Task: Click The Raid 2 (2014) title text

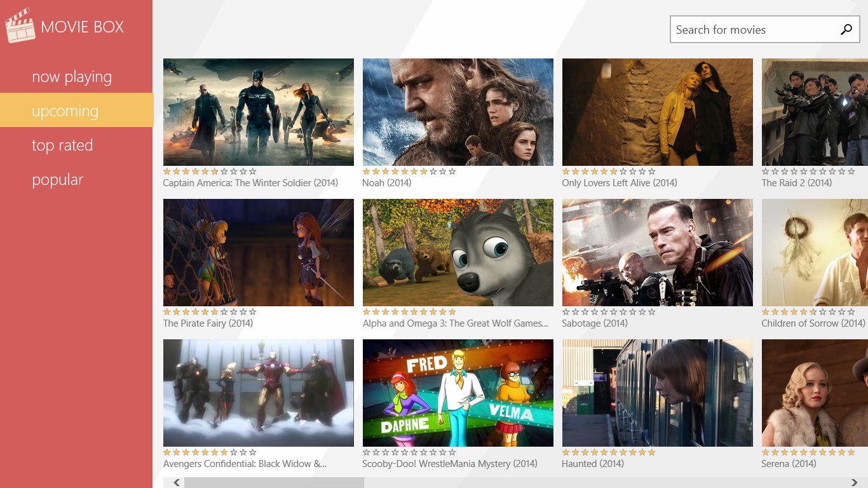Action: pyautogui.click(x=797, y=183)
